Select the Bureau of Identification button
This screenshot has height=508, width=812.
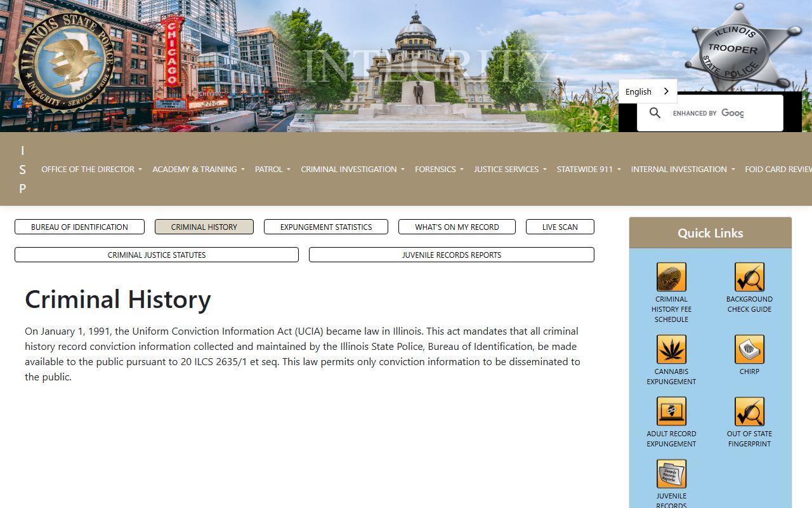point(79,227)
